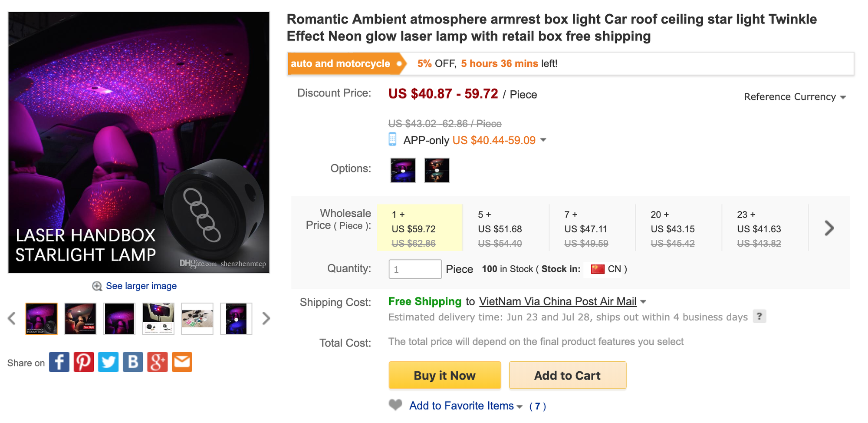Expand the APP-only price dropdown
Viewport: 868px width, 423px height.
coord(543,140)
